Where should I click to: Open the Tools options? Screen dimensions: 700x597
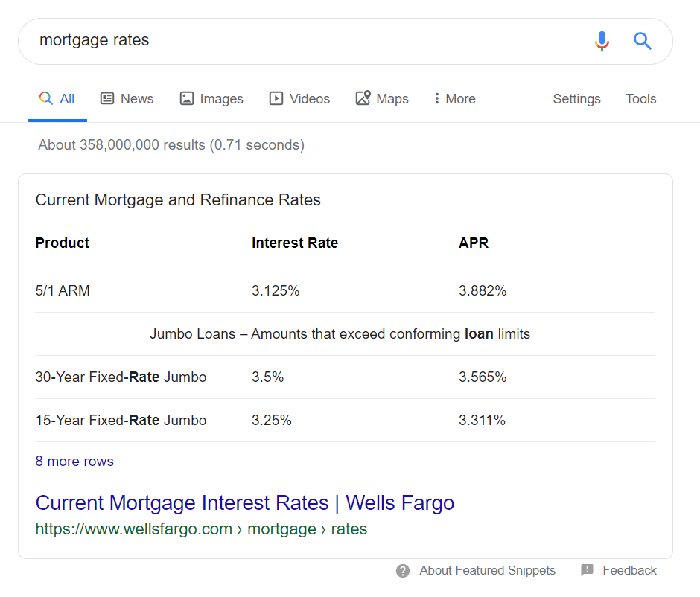[x=640, y=98]
